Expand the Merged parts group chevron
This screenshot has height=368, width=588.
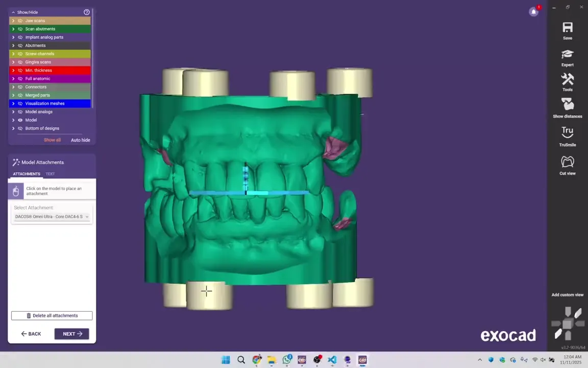pyautogui.click(x=13, y=95)
